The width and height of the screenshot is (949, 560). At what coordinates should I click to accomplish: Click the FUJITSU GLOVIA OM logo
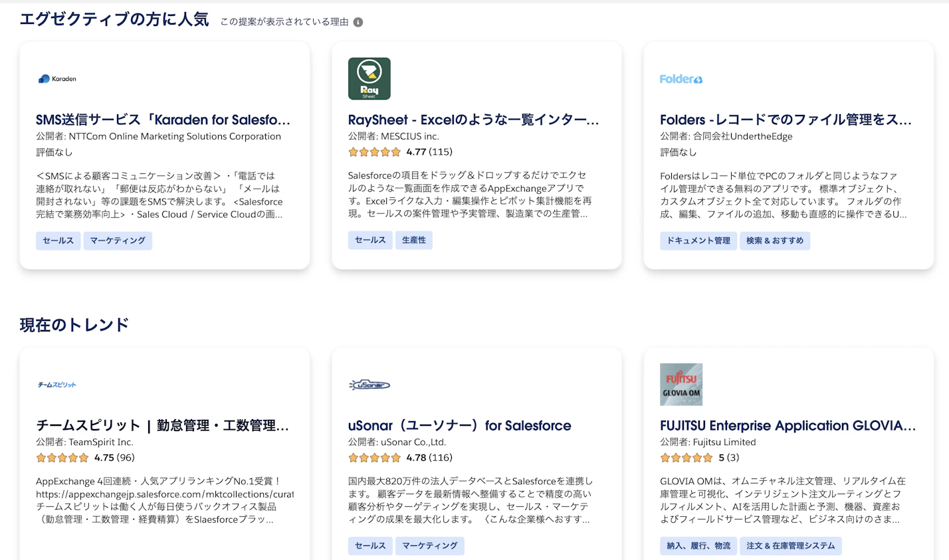(681, 384)
